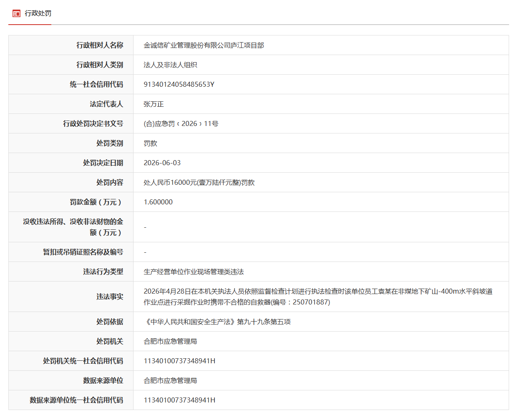
Task: Click the 违法行为类型 label
Action: [103, 272]
